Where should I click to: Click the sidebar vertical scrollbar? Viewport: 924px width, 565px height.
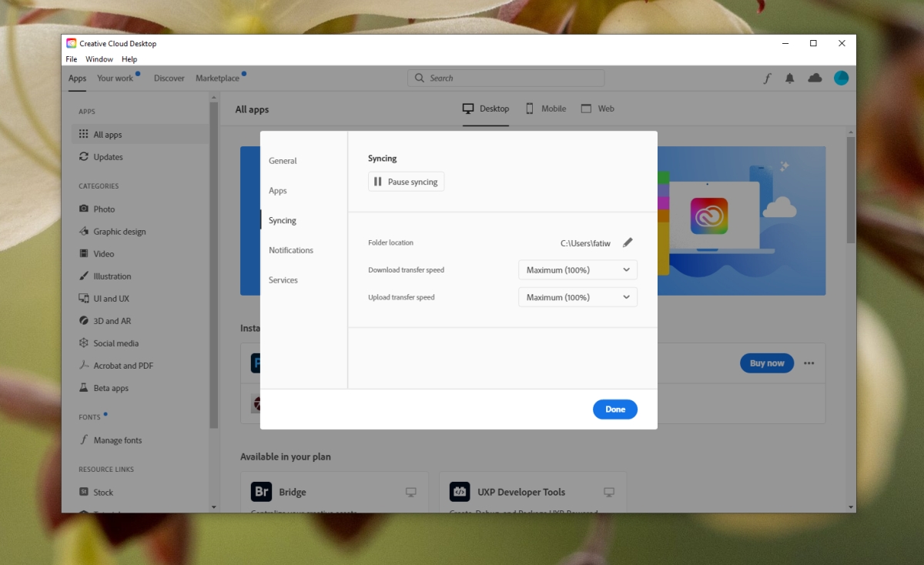[214, 266]
